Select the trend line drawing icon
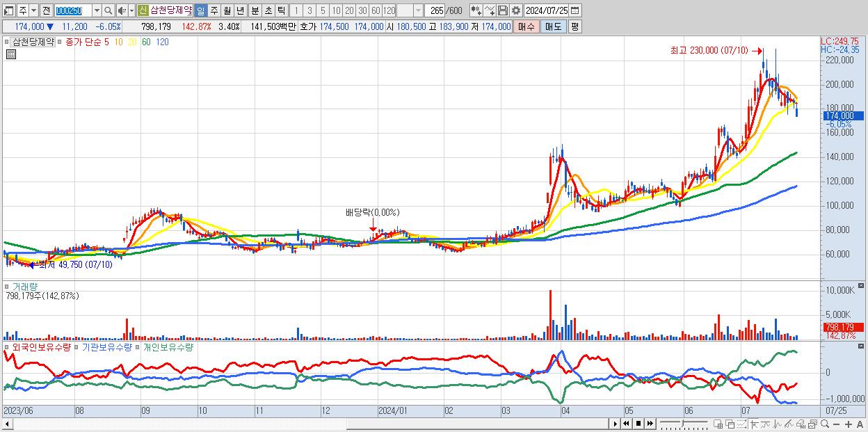868x432 pixels. click(789, 424)
